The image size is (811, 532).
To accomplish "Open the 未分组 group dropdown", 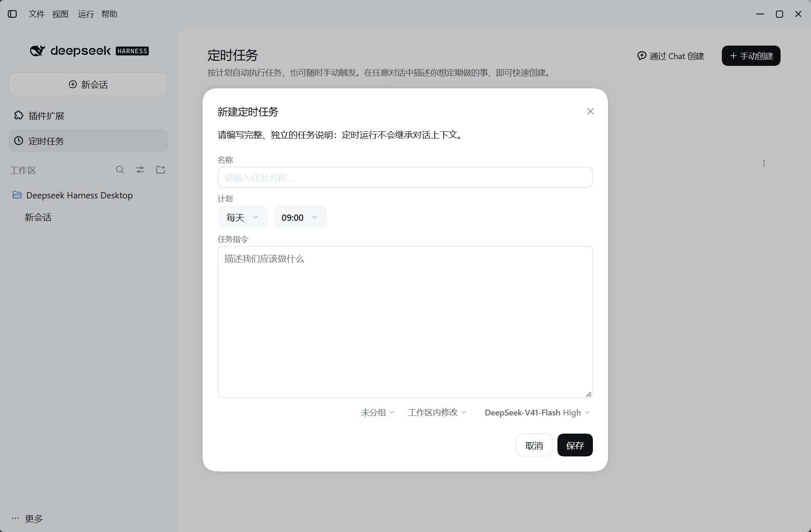I will coord(377,413).
